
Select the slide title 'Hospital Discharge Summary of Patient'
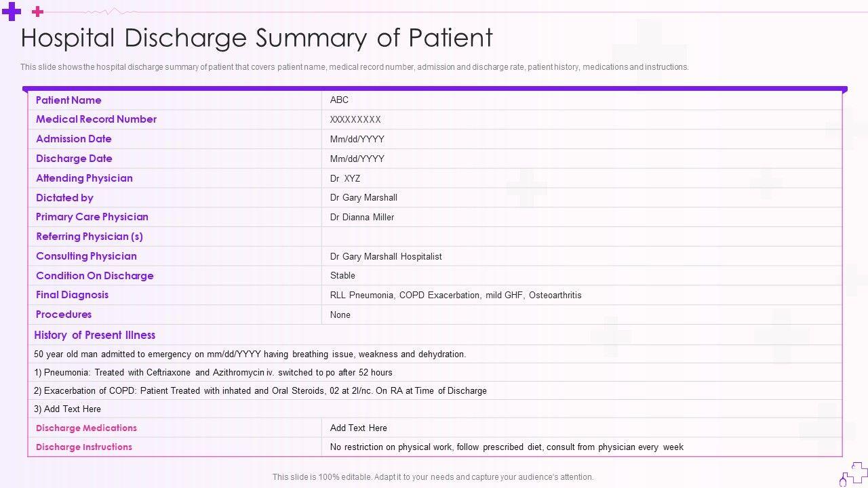pos(256,38)
